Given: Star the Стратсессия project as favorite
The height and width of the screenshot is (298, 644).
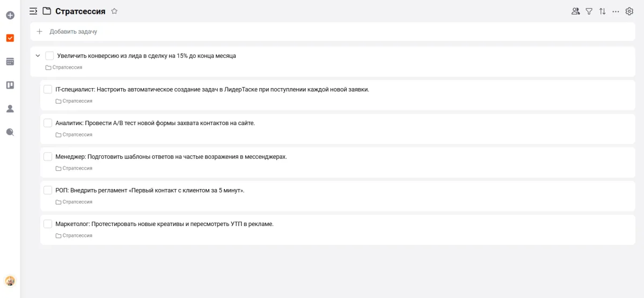Looking at the screenshot, I should click(114, 11).
